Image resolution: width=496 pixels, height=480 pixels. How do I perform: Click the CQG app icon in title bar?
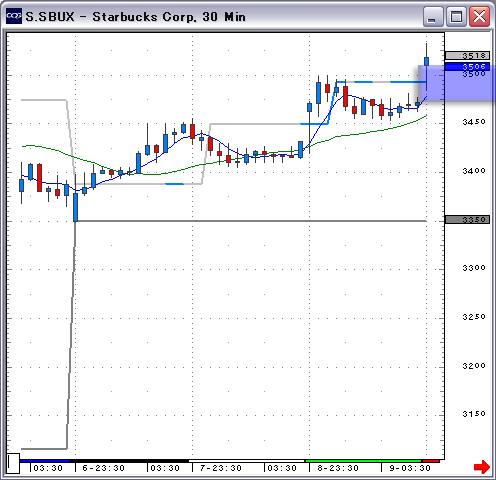[x=14, y=16]
